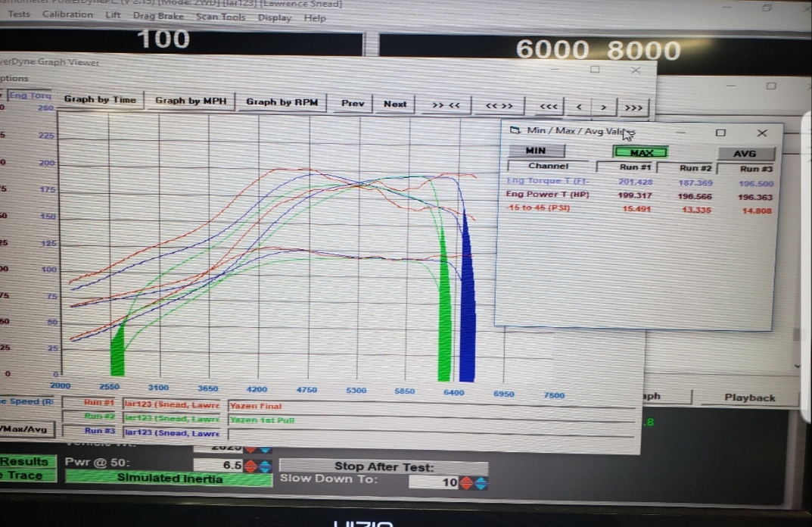
Task: Increase Pwr @ 50 with red stepper
Action: click(x=250, y=466)
